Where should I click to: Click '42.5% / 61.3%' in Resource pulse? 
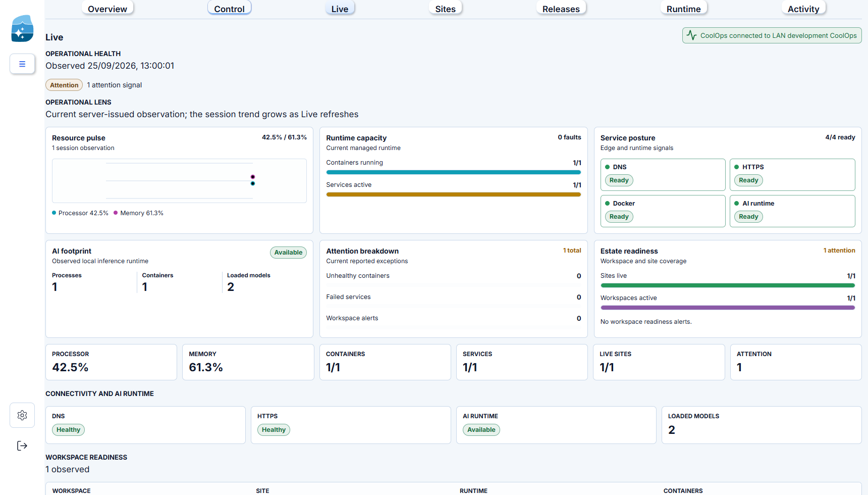284,137
